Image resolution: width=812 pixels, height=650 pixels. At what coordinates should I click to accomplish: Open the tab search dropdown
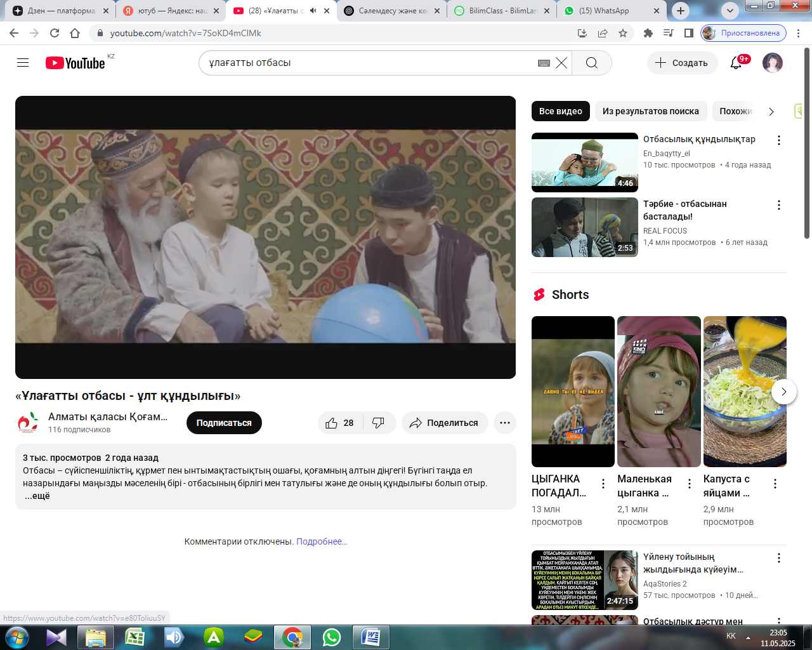pyautogui.click(x=731, y=11)
